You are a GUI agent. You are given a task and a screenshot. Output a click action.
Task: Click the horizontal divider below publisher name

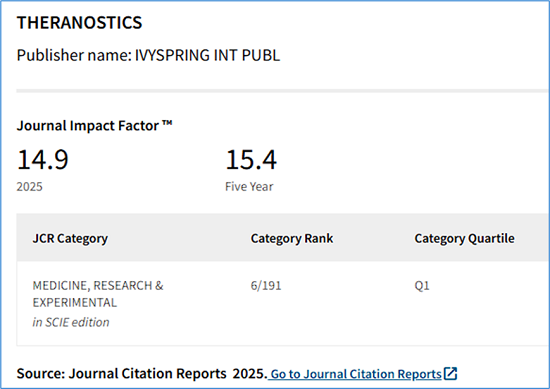pos(283,91)
